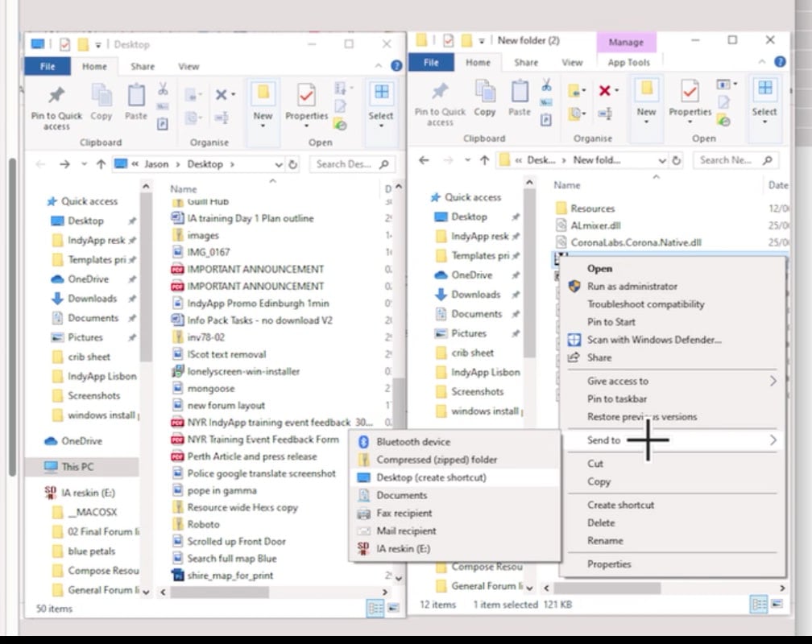812x644 pixels.
Task: Switch to Share tab in Desktop window
Action: [143, 66]
